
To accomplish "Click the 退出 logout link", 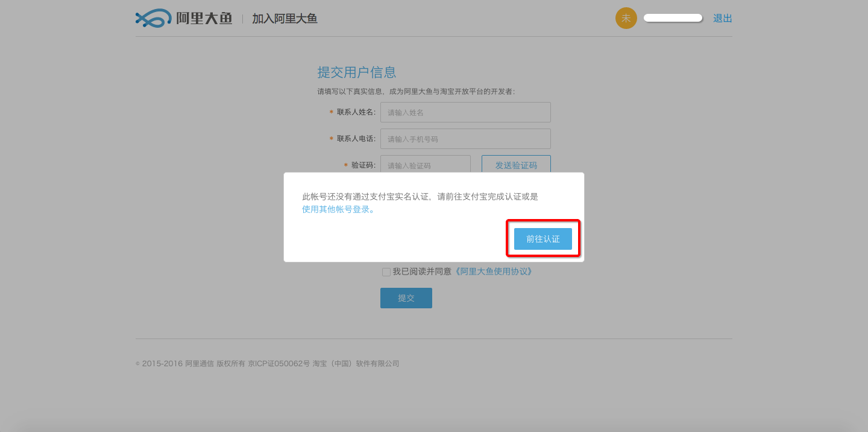I will tap(722, 18).
